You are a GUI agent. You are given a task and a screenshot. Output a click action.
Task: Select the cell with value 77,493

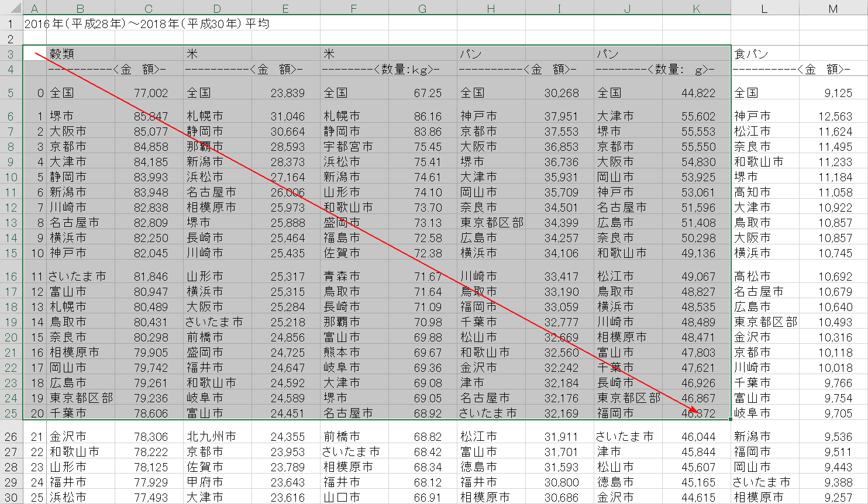(149, 497)
